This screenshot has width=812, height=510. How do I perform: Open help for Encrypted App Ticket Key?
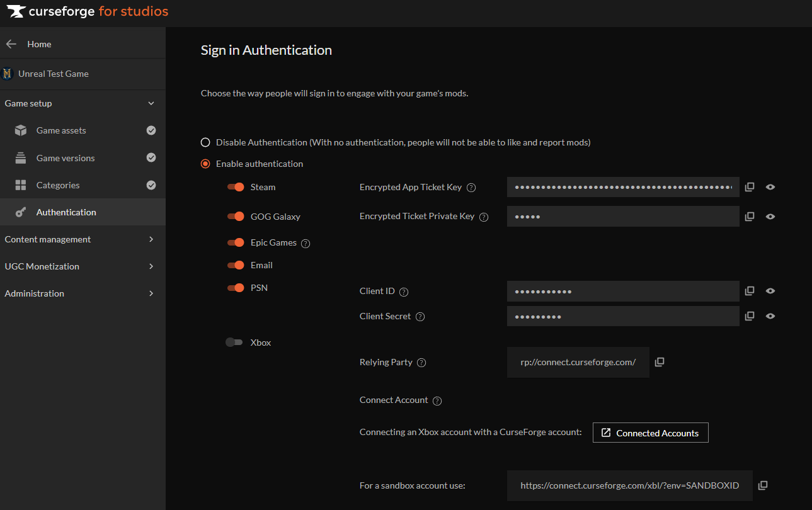point(471,188)
